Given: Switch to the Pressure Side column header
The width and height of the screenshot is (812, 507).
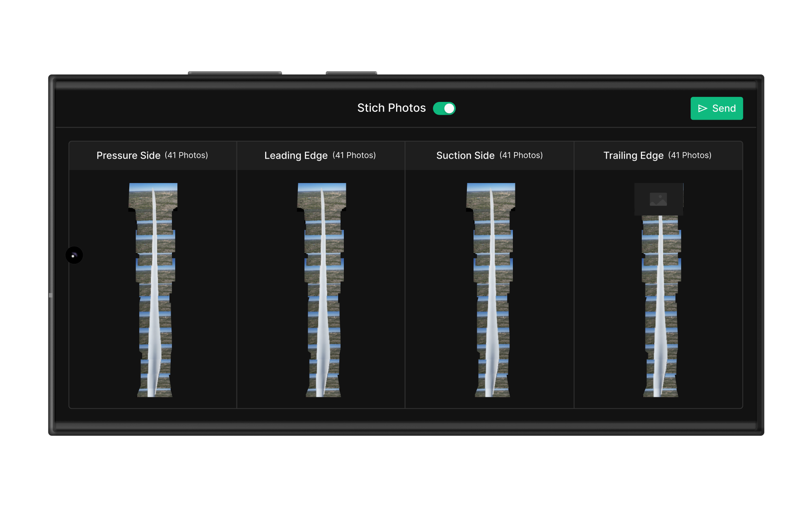Looking at the screenshot, I should tap(128, 155).
